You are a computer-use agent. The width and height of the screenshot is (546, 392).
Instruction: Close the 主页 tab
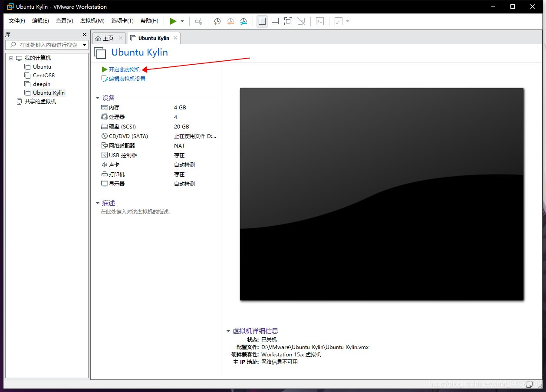coord(121,38)
